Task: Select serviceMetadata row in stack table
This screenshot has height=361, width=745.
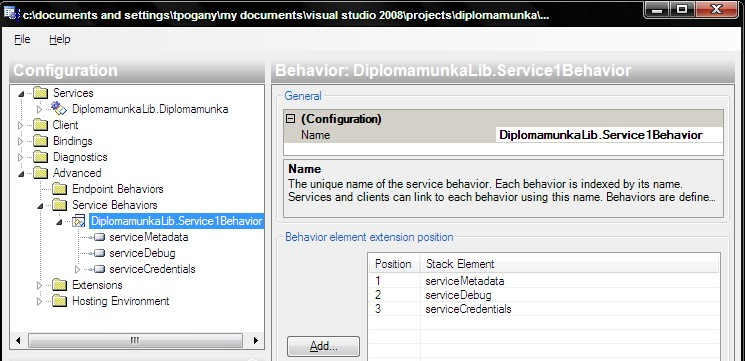Action: pos(544,281)
